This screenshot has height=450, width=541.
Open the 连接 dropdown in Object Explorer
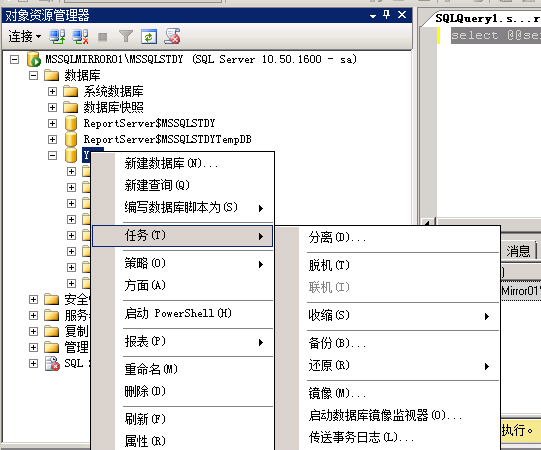(x=25, y=36)
